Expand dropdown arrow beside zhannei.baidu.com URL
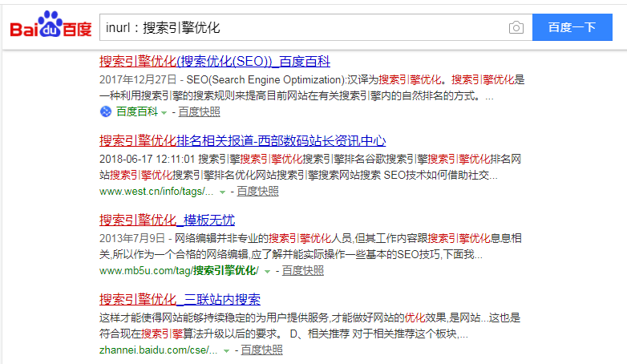This screenshot has height=364, width=627. point(226,351)
